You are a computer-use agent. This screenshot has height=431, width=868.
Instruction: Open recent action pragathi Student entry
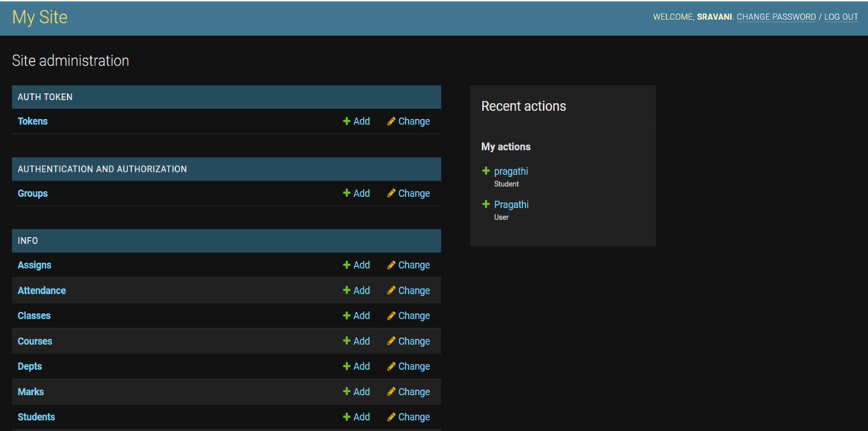pos(510,172)
